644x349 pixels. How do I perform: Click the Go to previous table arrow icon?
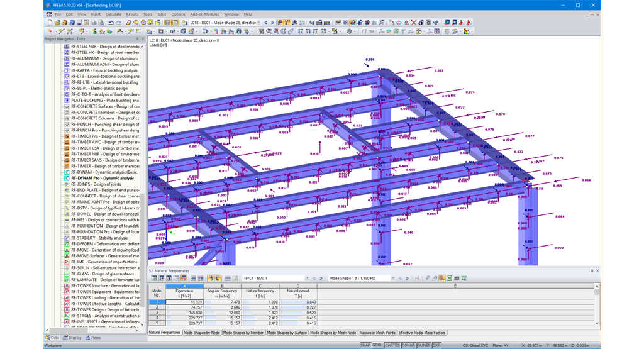pyautogui.click(x=193, y=279)
